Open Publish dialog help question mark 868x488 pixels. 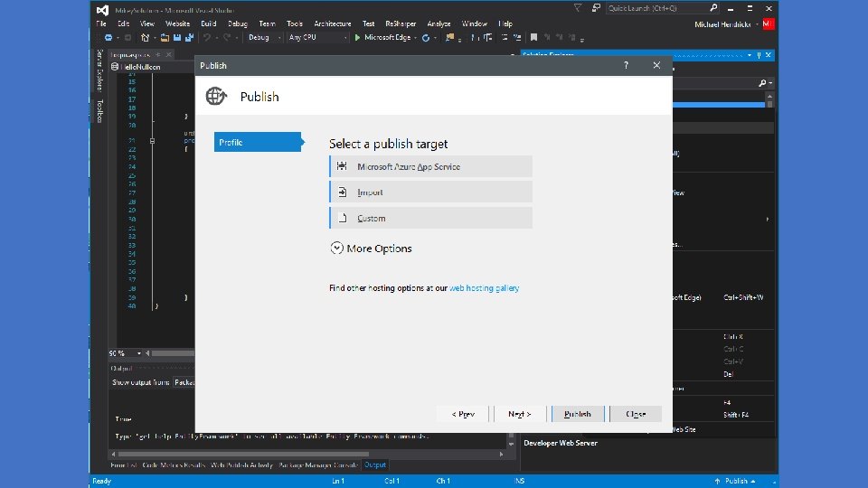point(626,65)
